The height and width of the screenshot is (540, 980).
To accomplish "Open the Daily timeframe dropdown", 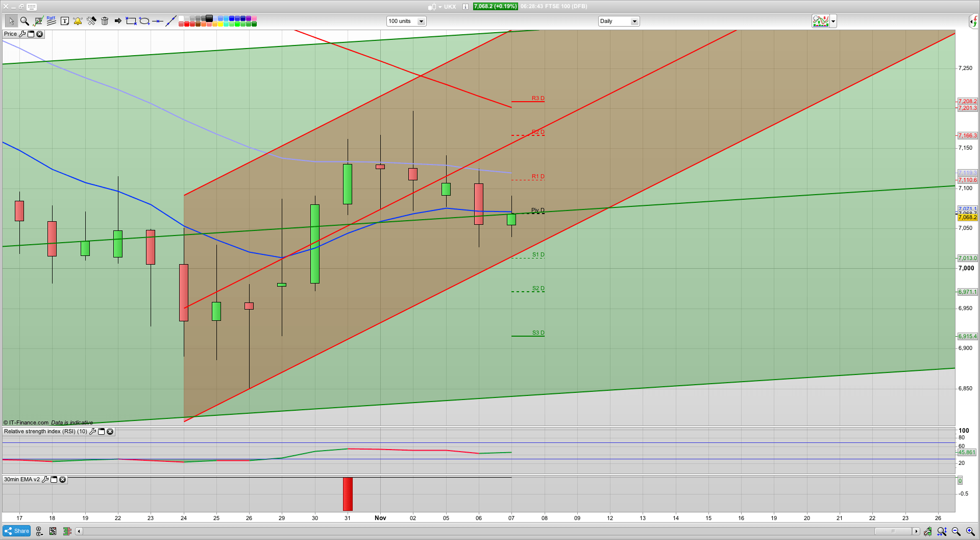I will click(619, 21).
